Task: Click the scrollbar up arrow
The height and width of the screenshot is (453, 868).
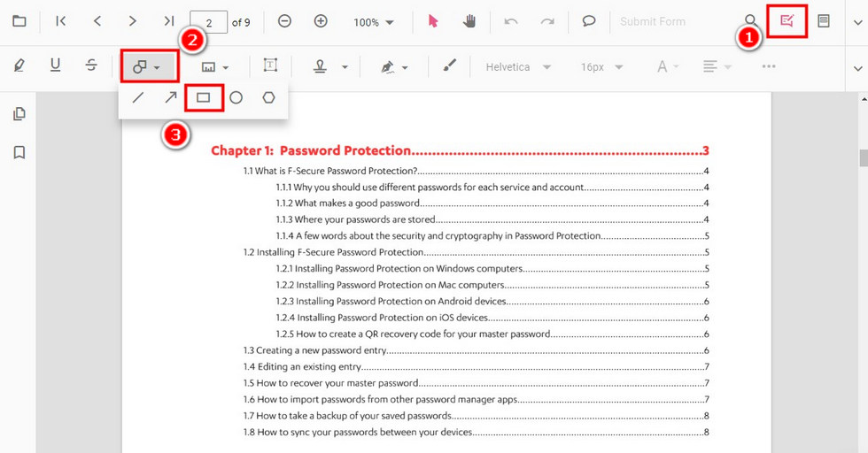Action: pyautogui.click(x=864, y=100)
